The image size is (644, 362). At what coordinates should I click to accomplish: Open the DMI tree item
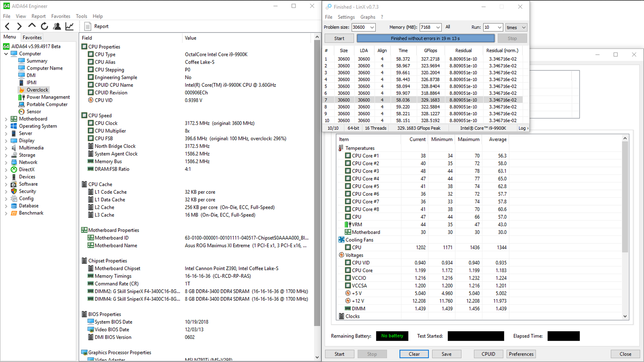point(31,75)
